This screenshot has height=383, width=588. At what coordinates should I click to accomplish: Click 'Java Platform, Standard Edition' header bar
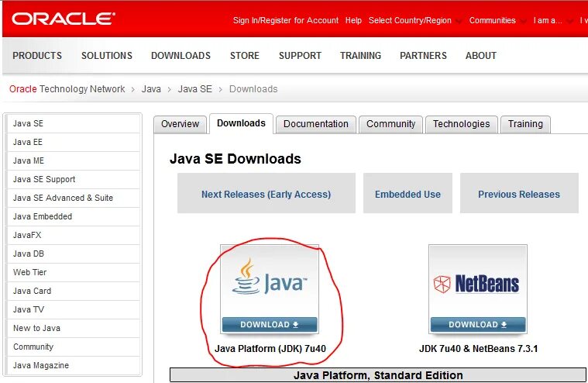(378, 375)
